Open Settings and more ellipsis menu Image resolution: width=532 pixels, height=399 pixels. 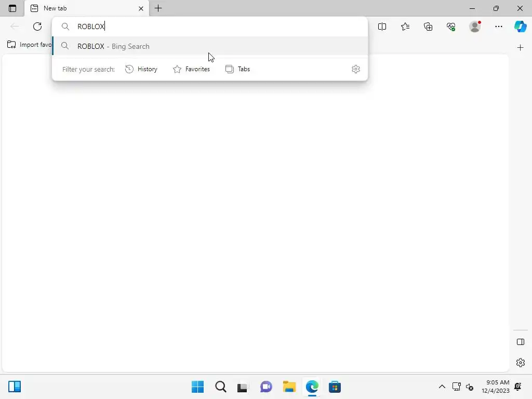coord(498,26)
